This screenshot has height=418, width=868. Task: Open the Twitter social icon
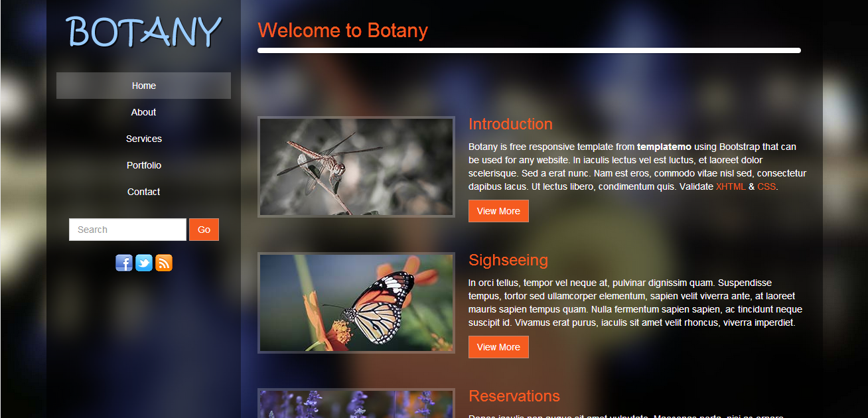(144, 263)
